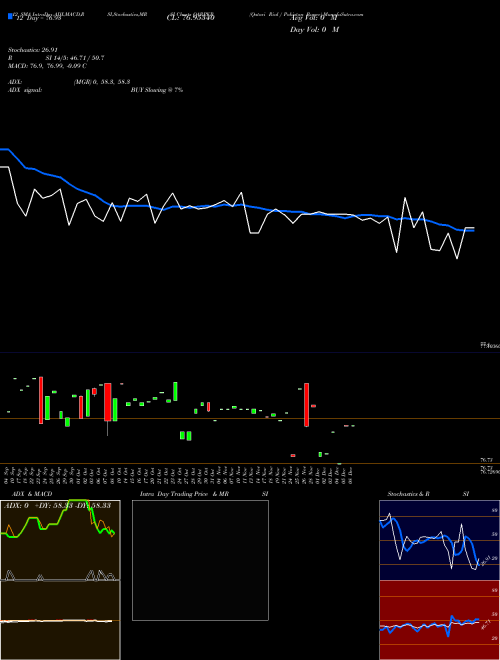Click the red RSI mini chart
Viewport: 500px width, 660px height.
click(x=439, y=620)
